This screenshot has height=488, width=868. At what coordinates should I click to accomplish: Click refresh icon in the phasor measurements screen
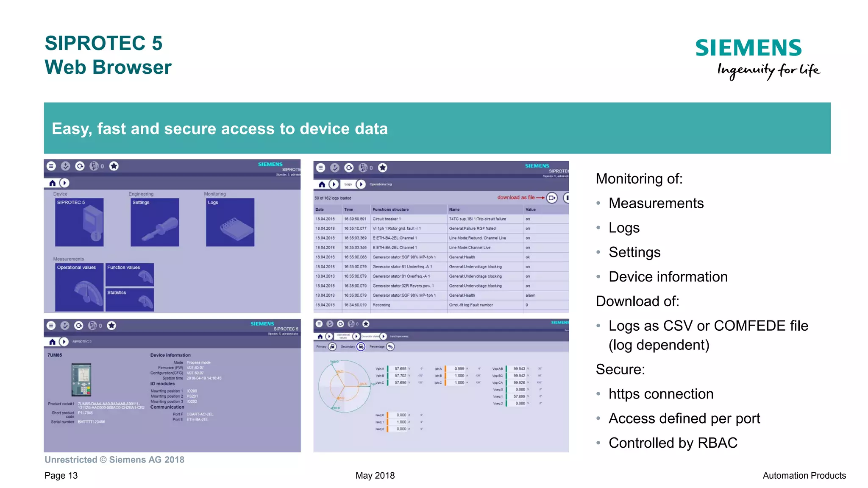tap(340, 324)
